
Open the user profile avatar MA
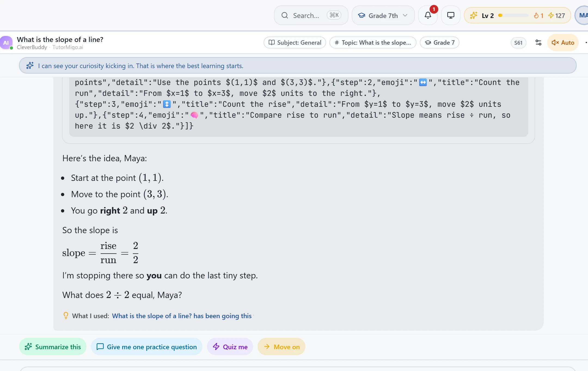point(582,16)
